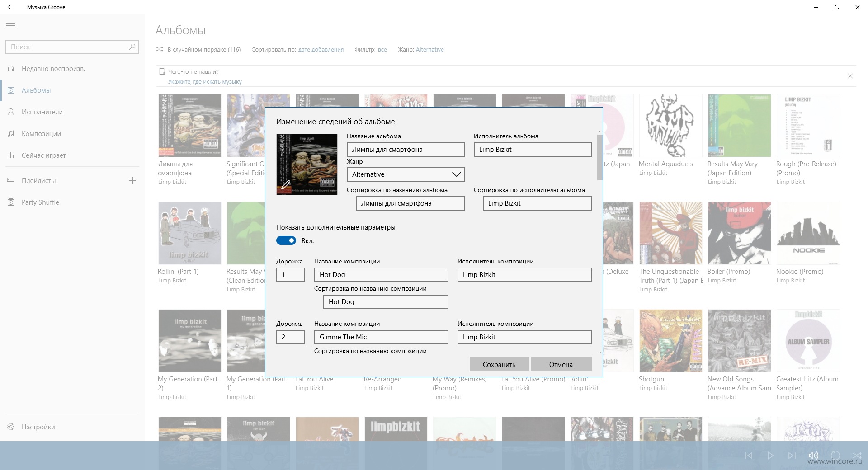Click the Сохранить button
The height and width of the screenshot is (470, 868).
[x=499, y=364]
